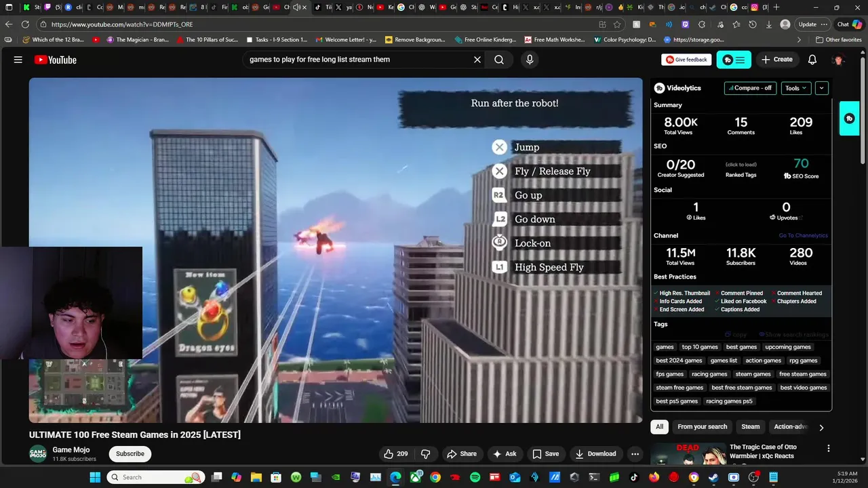Screen dimensions: 868x488
Task: Click the magnifier search button
Action: [499, 60]
